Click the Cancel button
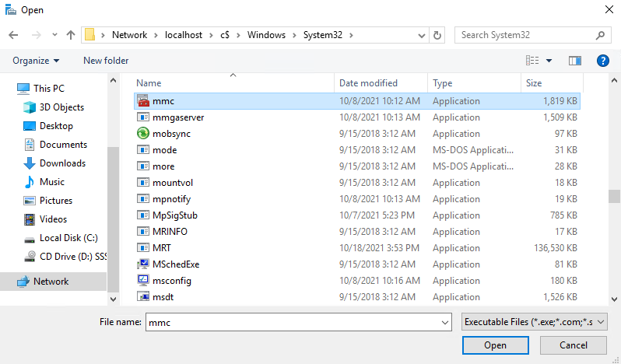This screenshot has width=621, height=364. [x=573, y=345]
